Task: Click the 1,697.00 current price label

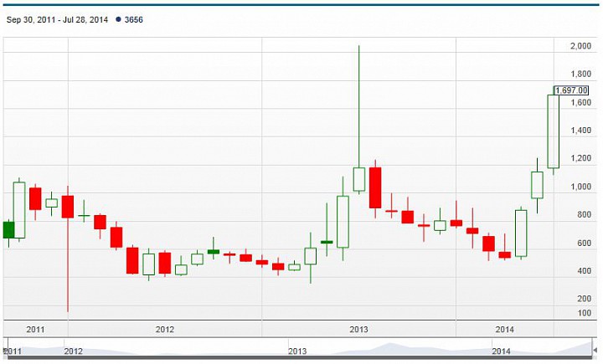Action: click(571, 90)
